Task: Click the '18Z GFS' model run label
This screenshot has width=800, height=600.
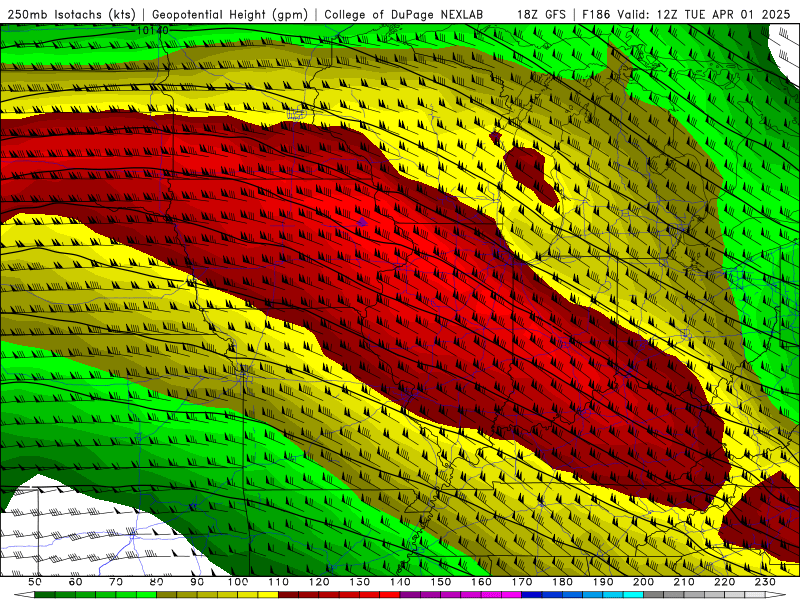Action: pyautogui.click(x=541, y=14)
